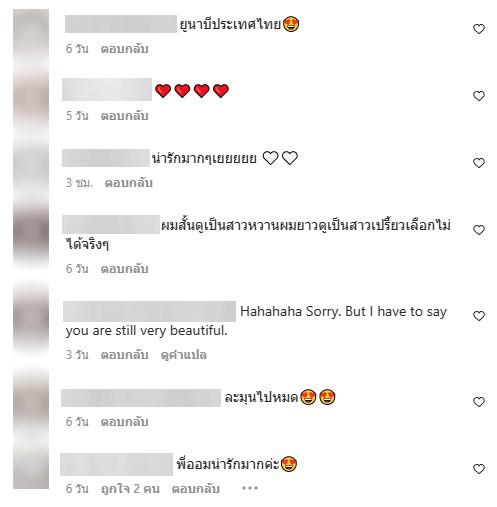Like the ละมุนไปหมด comment
The image size is (497, 507).
pyautogui.click(x=479, y=402)
